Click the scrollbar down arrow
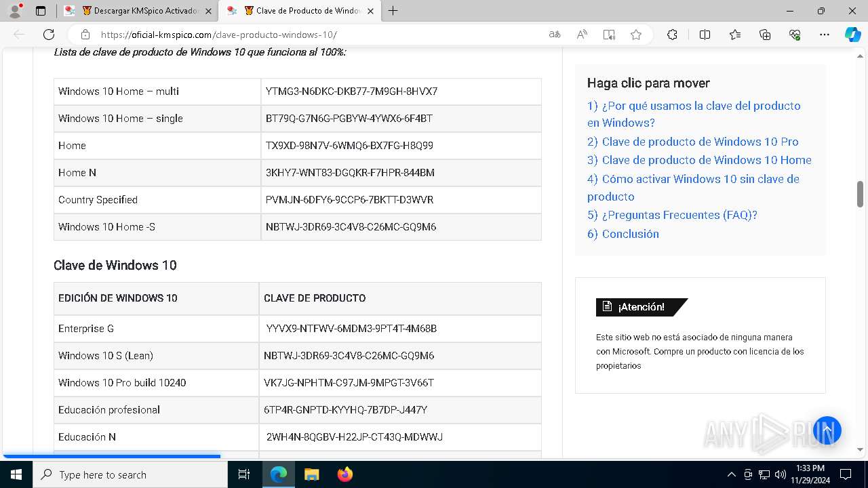868x488 pixels. click(x=861, y=449)
